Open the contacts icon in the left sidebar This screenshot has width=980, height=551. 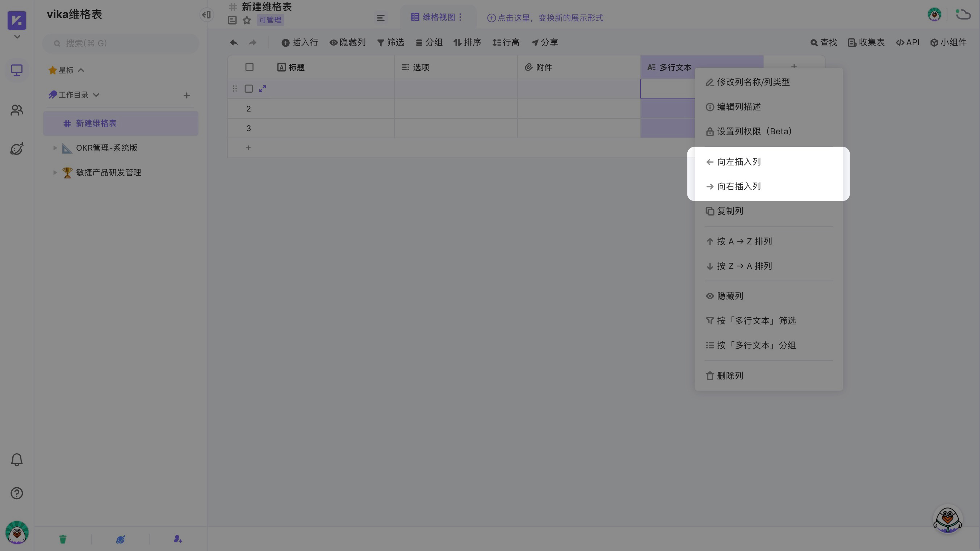pyautogui.click(x=16, y=110)
